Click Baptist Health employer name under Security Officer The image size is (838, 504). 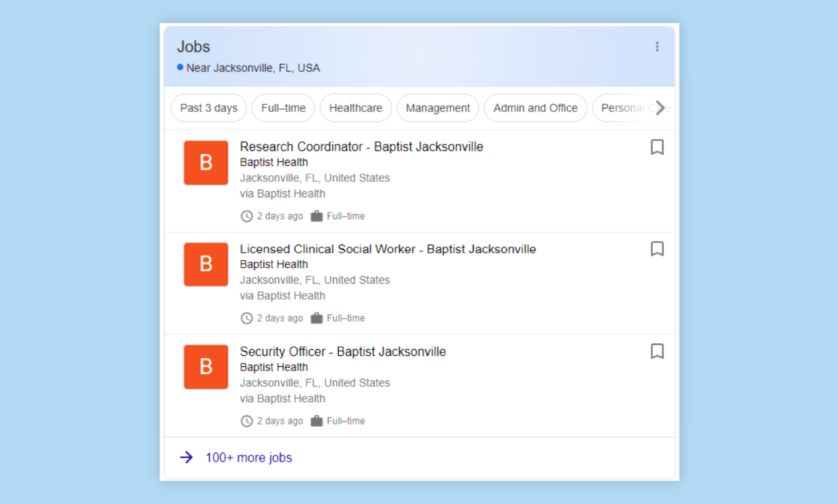tap(274, 367)
